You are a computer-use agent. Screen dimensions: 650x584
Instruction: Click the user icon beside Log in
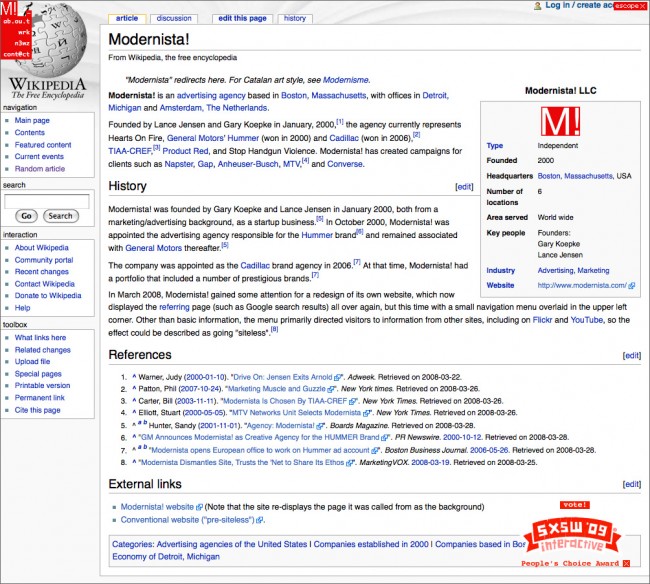(x=538, y=6)
